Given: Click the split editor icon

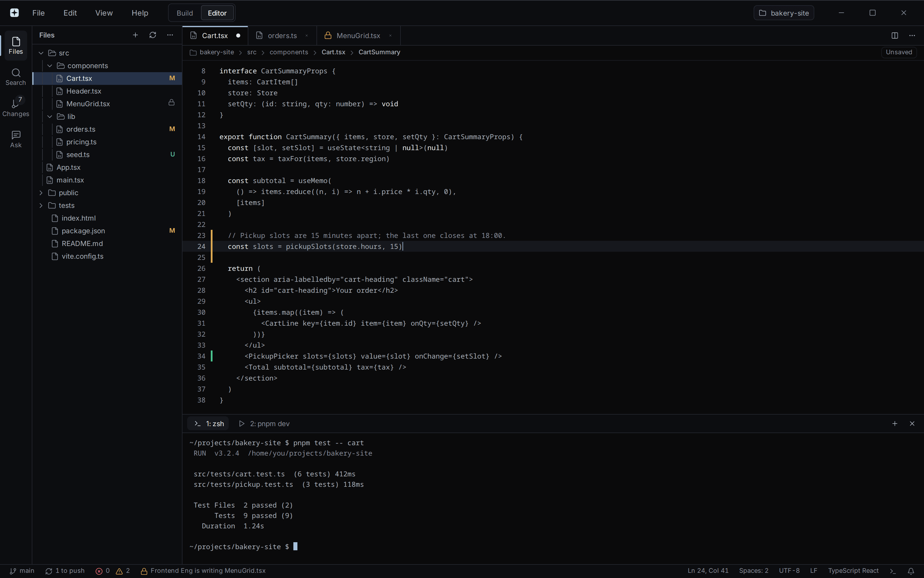Looking at the screenshot, I should [895, 36].
